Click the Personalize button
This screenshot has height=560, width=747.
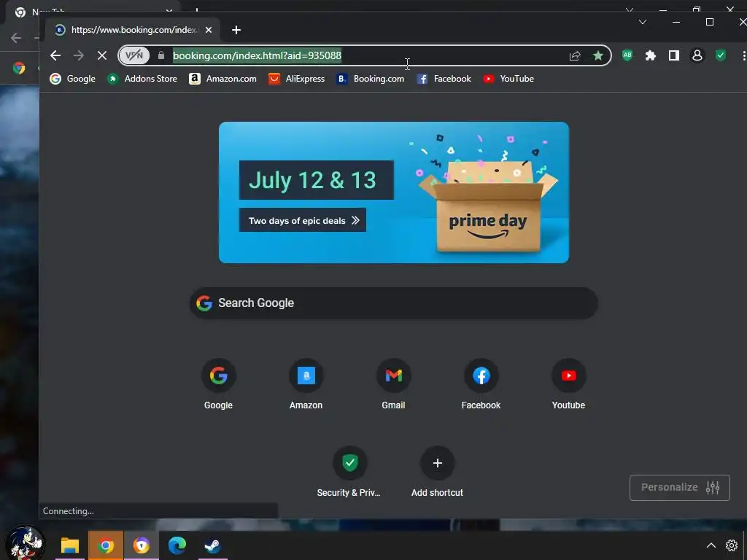[x=680, y=488]
